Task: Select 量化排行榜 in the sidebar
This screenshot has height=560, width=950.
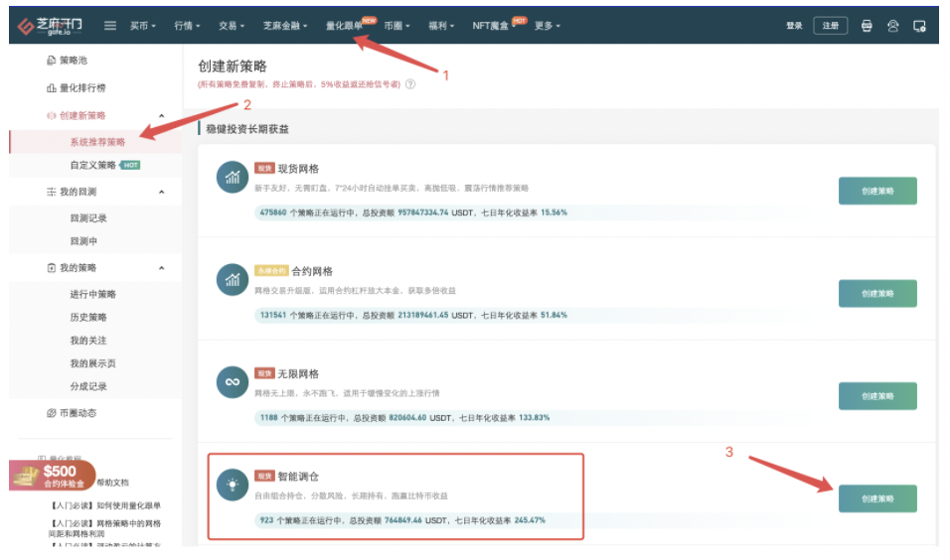Action: point(77,87)
